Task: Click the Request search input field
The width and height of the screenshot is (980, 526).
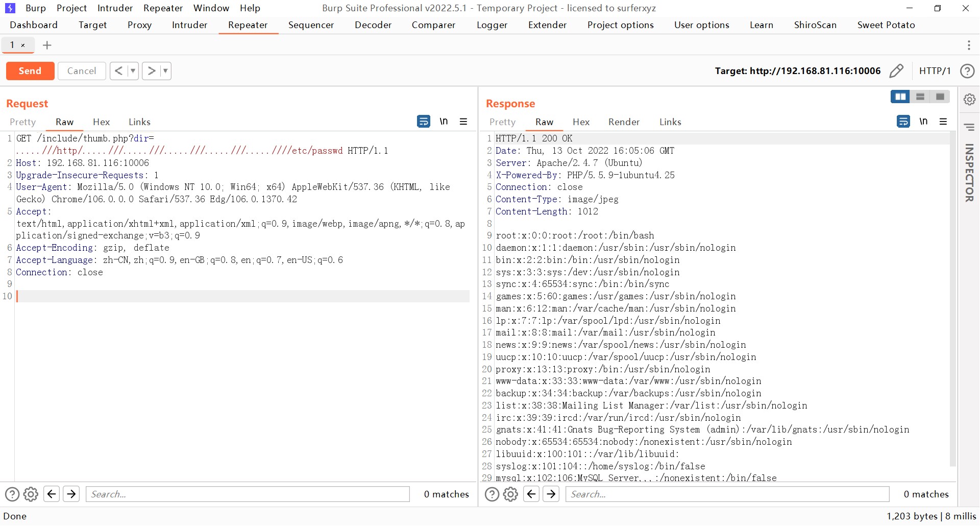Action: 248,494
